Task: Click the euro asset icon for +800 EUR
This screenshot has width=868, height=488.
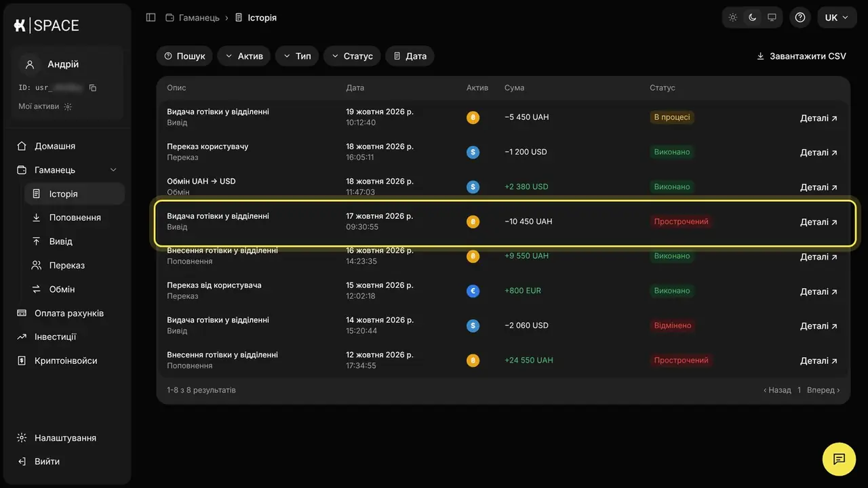Action: point(473,291)
